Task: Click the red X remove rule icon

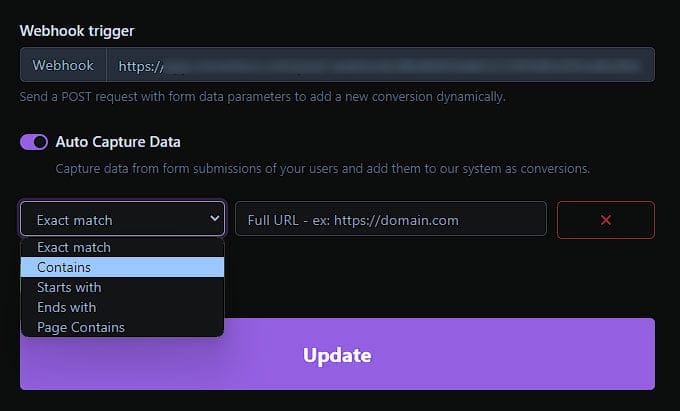Action: click(x=605, y=220)
